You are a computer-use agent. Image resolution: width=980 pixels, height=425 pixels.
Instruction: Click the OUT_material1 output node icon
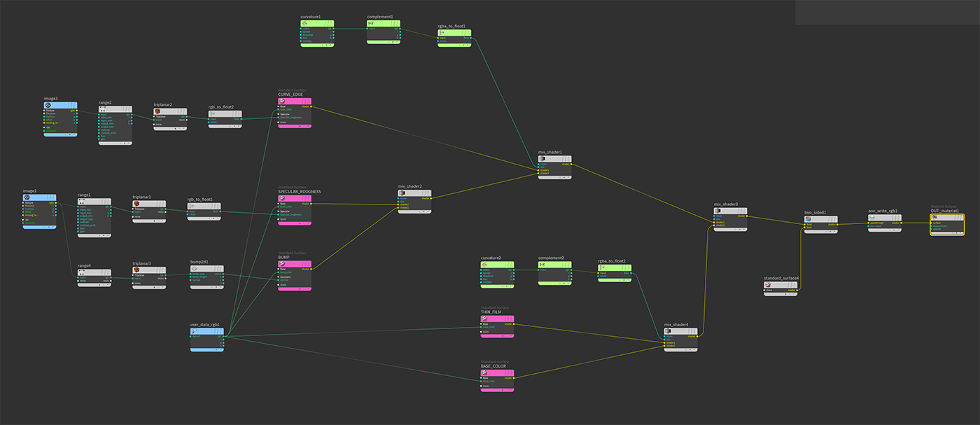935,218
